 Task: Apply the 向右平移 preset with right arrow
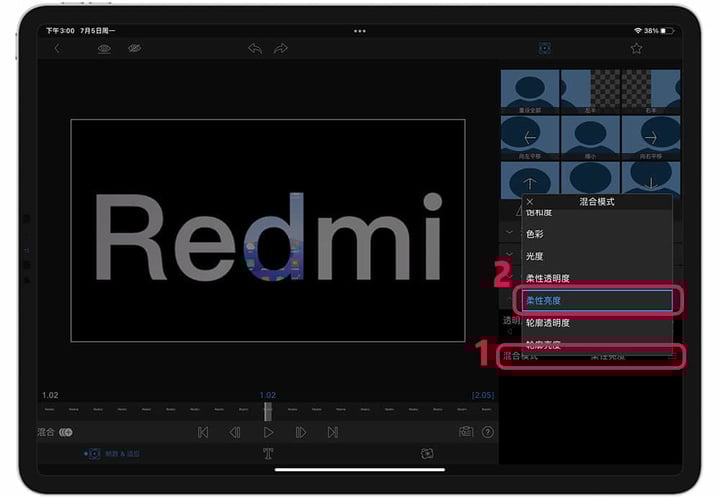point(651,137)
